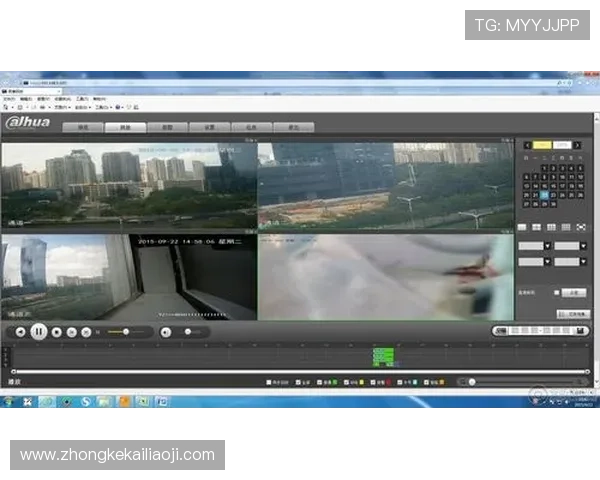Select the sixteen-window grid layout
Image resolution: width=600 pixels, height=480 pixels.
click(566, 228)
